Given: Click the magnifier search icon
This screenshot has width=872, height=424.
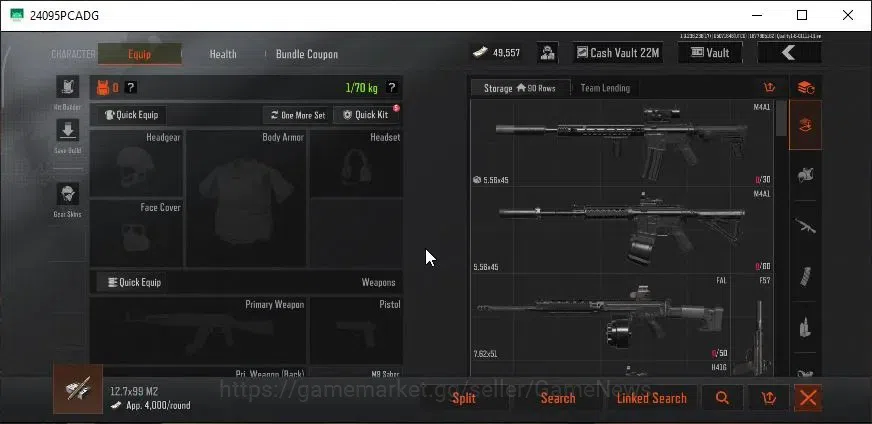Looking at the screenshot, I should 722,398.
